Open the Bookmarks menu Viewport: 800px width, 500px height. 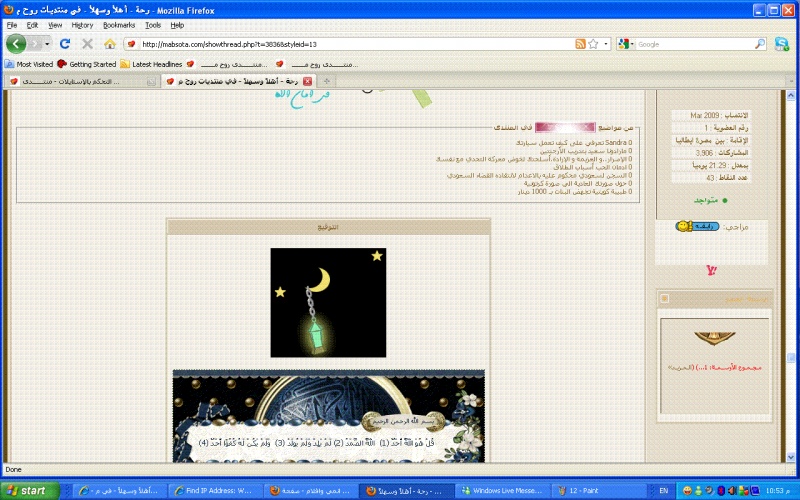click(118, 24)
